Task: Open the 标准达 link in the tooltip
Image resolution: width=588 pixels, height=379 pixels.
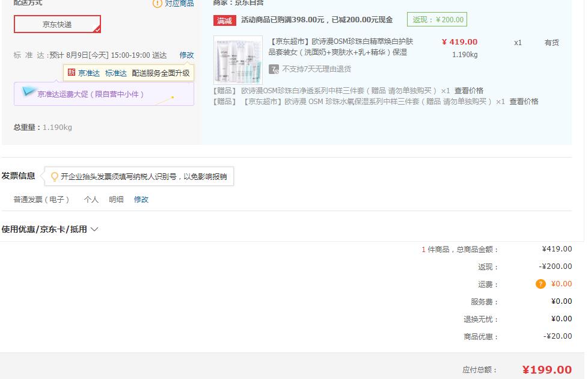Action: [116, 73]
